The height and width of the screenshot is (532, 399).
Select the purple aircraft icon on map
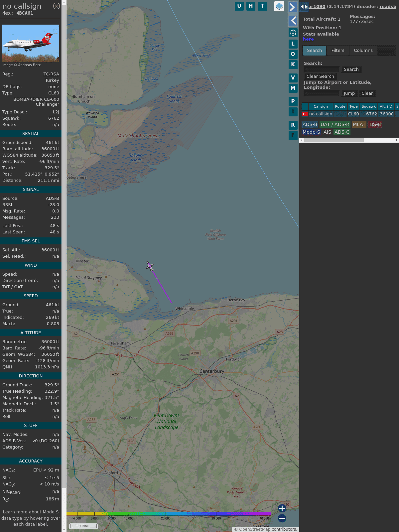(150, 266)
